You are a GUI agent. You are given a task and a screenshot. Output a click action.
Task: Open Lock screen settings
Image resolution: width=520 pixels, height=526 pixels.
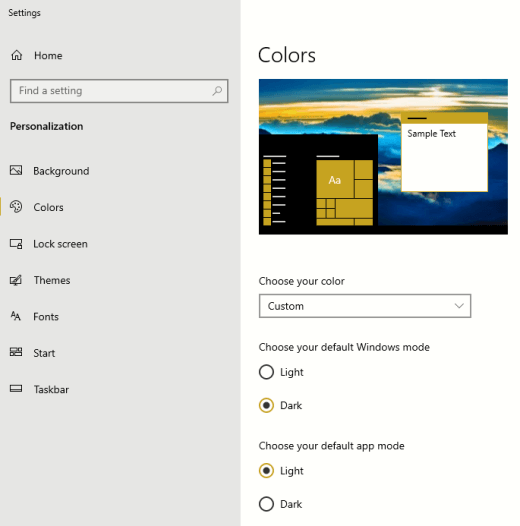click(x=60, y=244)
